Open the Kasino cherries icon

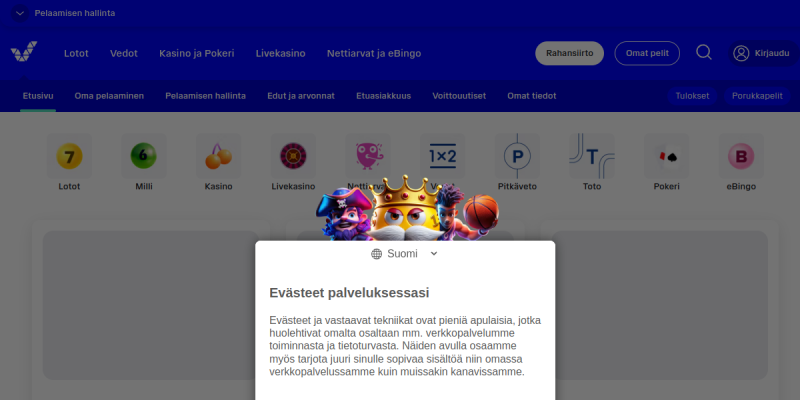pyautogui.click(x=218, y=156)
